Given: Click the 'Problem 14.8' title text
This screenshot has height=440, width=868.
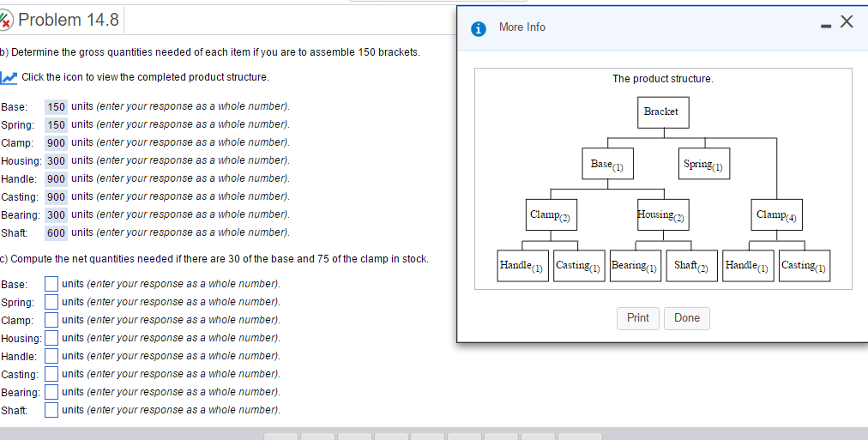Looking at the screenshot, I should 69,20.
